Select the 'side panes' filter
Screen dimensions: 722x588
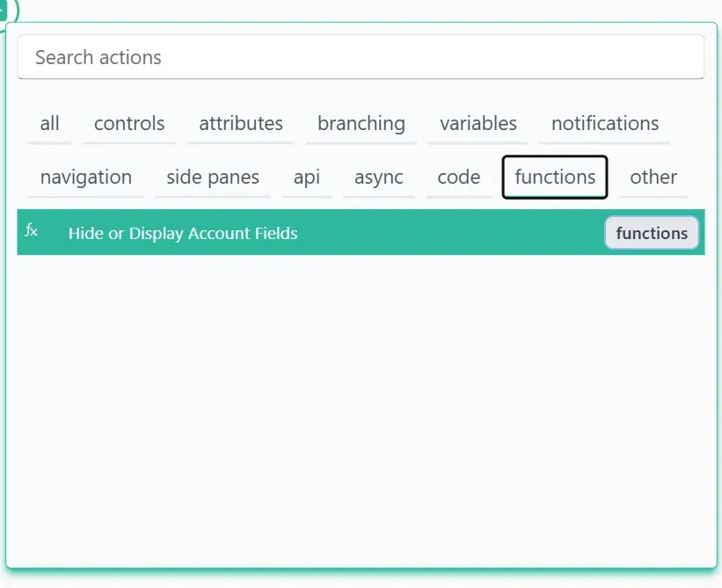(x=212, y=177)
